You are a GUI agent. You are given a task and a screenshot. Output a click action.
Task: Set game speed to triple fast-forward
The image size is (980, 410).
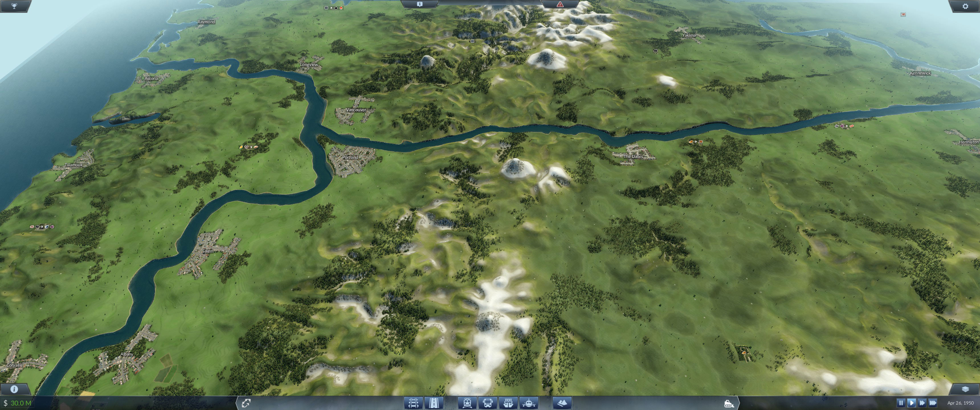point(932,403)
